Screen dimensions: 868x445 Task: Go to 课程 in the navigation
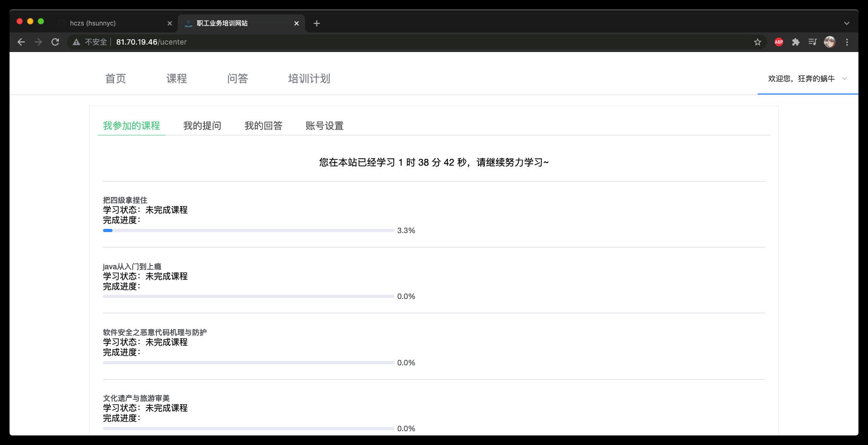pyautogui.click(x=177, y=79)
